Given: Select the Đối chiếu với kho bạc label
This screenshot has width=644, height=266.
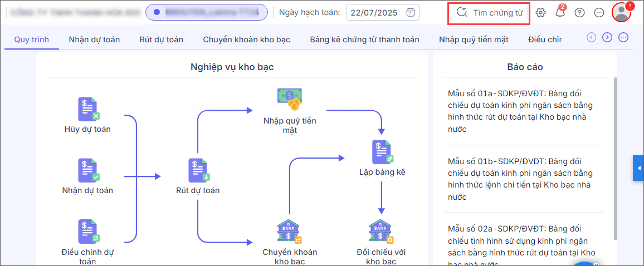Looking at the screenshot, I should 381,257.
